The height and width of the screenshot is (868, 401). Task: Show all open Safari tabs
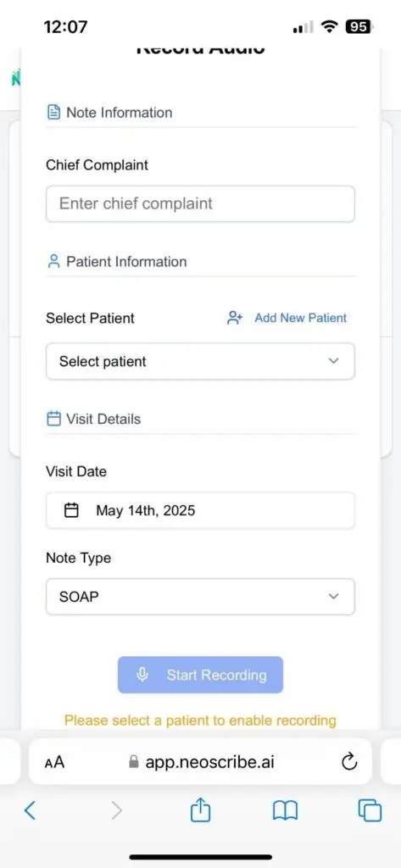click(370, 811)
